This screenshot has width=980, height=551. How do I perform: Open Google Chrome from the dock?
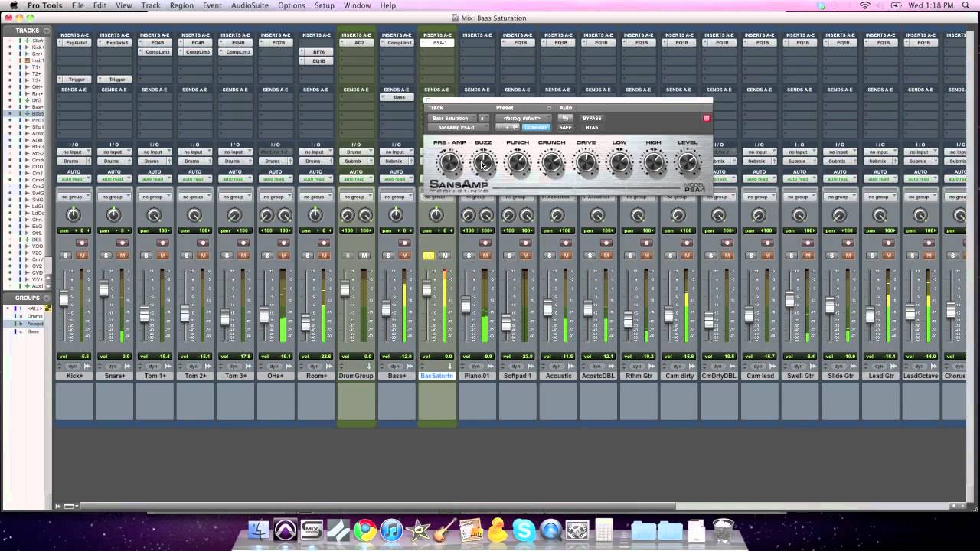coord(364,530)
